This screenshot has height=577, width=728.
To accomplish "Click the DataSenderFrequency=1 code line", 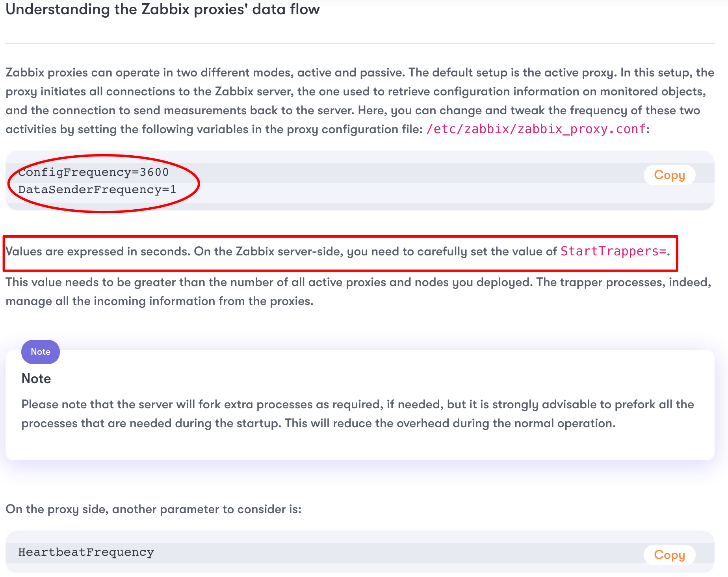I will (97, 190).
